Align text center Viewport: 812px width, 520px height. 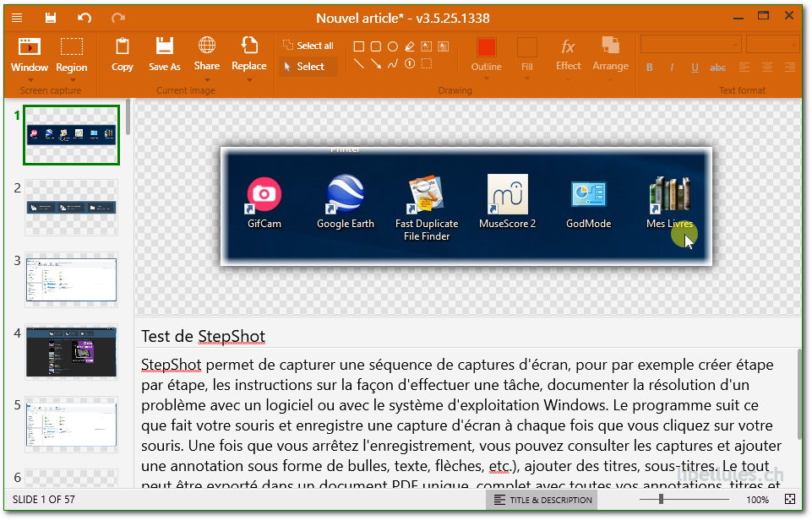767,68
